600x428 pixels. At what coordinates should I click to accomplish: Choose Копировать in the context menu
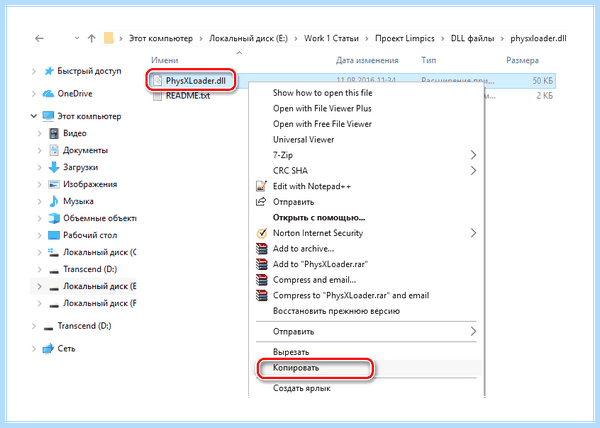tap(296, 368)
